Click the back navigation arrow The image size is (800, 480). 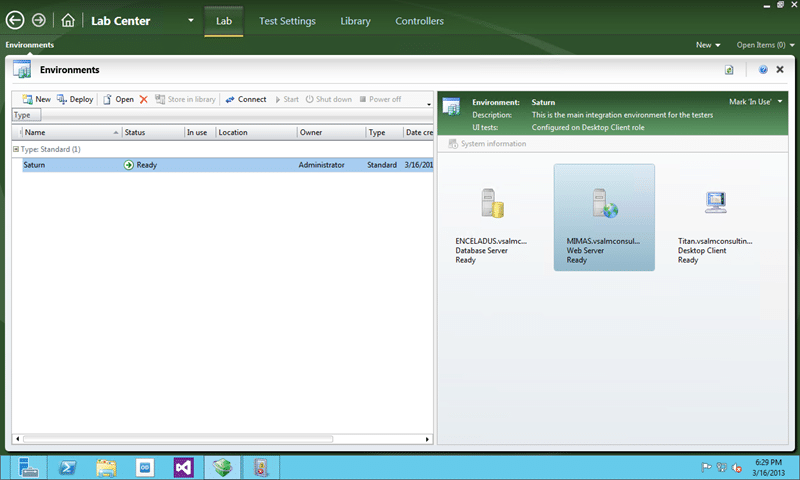coord(15,20)
